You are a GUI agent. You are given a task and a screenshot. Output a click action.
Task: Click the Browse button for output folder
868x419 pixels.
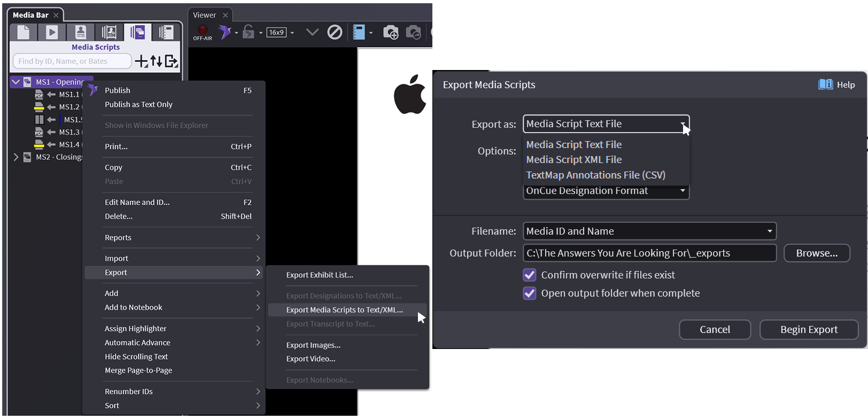816,253
